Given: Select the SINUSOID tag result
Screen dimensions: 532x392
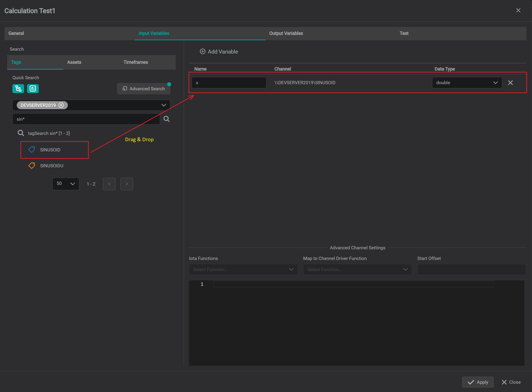Looking at the screenshot, I should pos(50,150).
